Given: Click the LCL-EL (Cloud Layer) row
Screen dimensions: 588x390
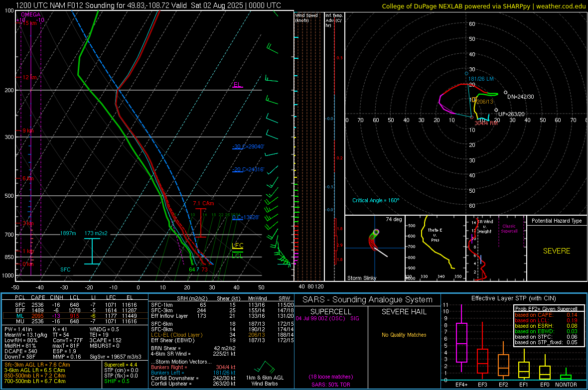Looking at the screenshot, I should (222, 335).
